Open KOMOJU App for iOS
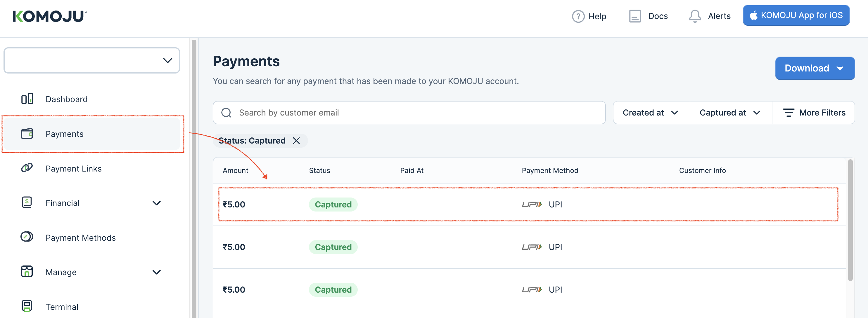Viewport: 868px width, 318px height. point(796,15)
